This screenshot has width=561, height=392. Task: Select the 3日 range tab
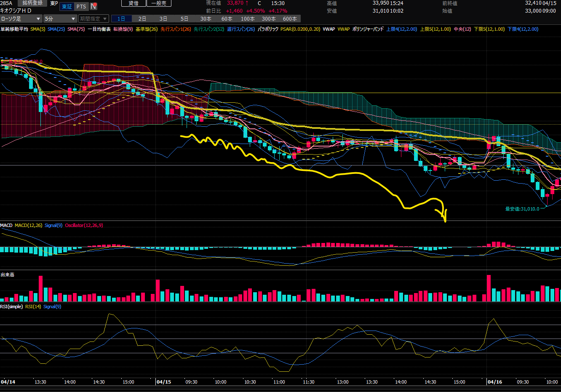coord(163,19)
